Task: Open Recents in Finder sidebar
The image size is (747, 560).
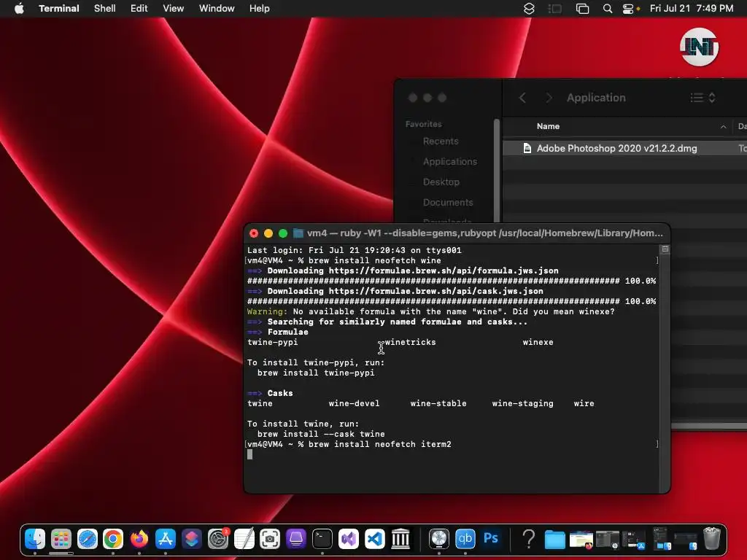Action: [x=441, y=141]
